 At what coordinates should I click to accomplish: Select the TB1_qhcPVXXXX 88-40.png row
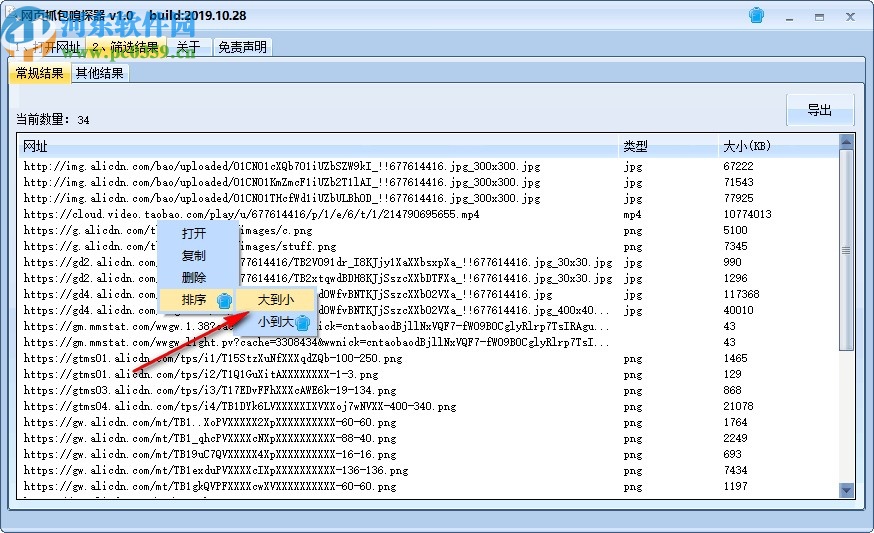point(428,438)
